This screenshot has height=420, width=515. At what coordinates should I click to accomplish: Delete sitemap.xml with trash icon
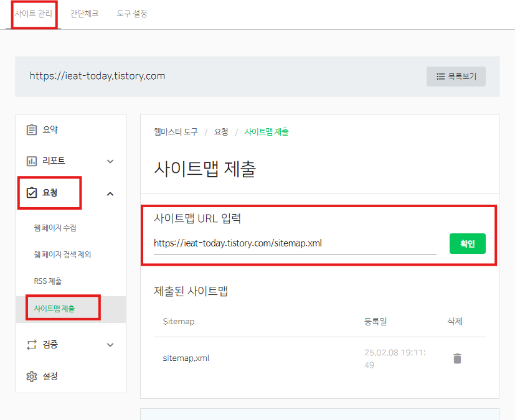pos(457,358)
